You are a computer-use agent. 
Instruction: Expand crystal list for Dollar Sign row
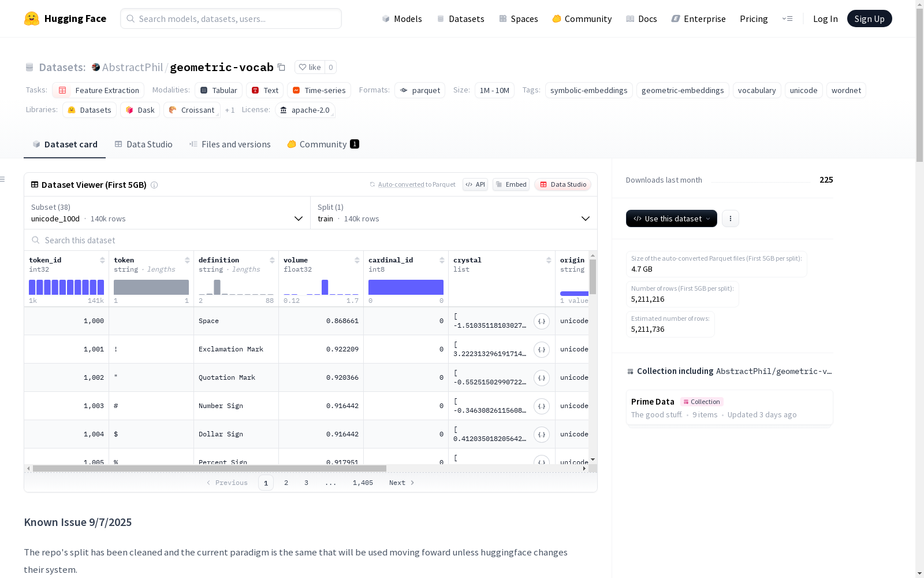click(x=542, y=435)
